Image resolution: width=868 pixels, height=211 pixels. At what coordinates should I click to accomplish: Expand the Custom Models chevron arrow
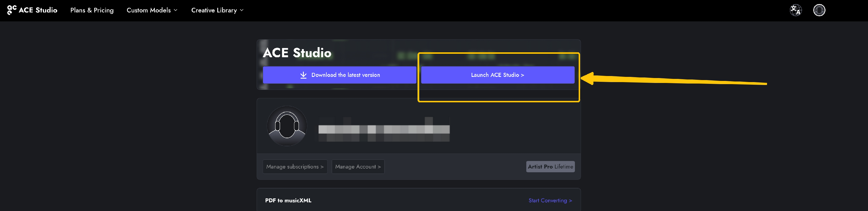coord(175,10)
